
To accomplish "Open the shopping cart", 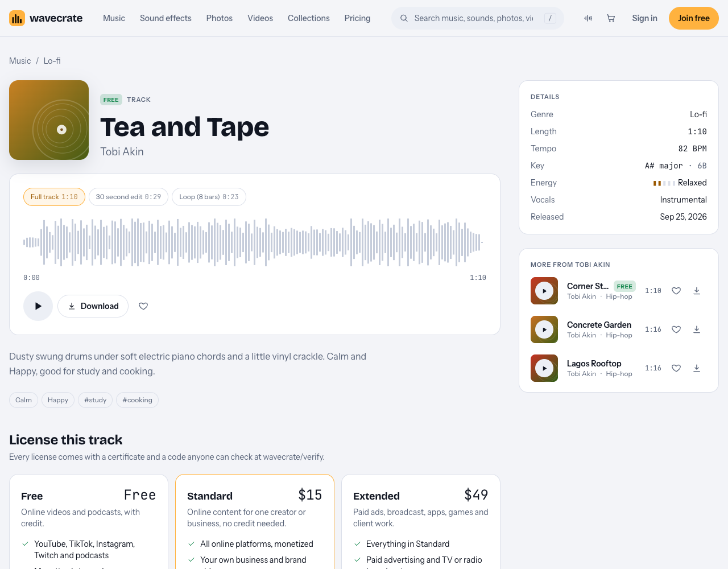I will 611,18.
